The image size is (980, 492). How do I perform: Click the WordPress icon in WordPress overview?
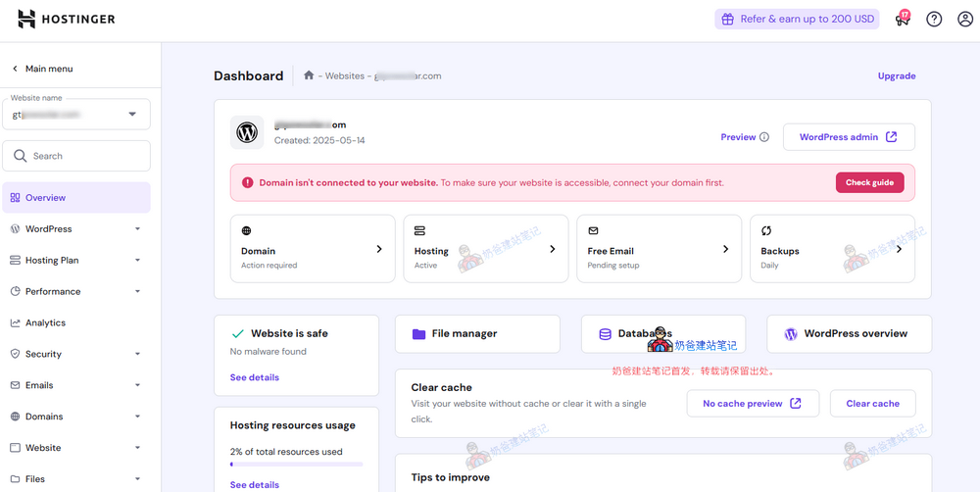click(791, 334)
